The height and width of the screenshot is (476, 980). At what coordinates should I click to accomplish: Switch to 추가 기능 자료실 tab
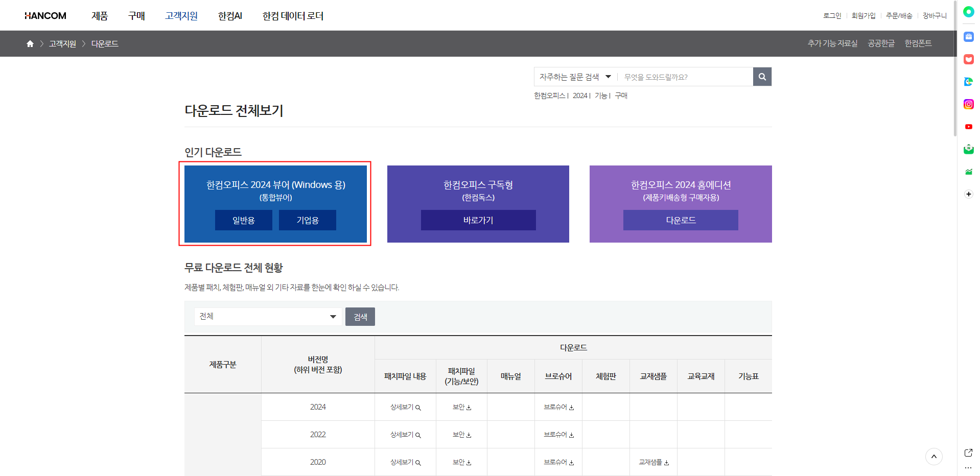(832, 43)
